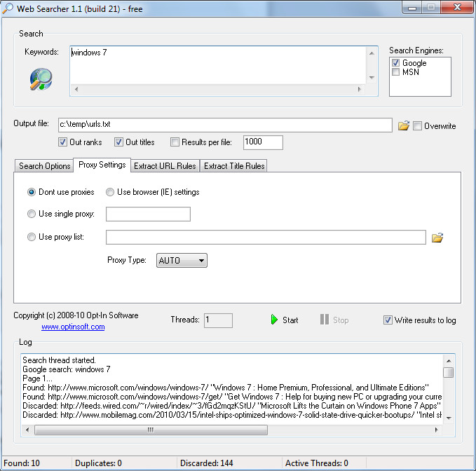Toggle Out ranks checkbox
Image resolution: width=476 pixels, height=471 pixels.
click(x=62, y=142)
